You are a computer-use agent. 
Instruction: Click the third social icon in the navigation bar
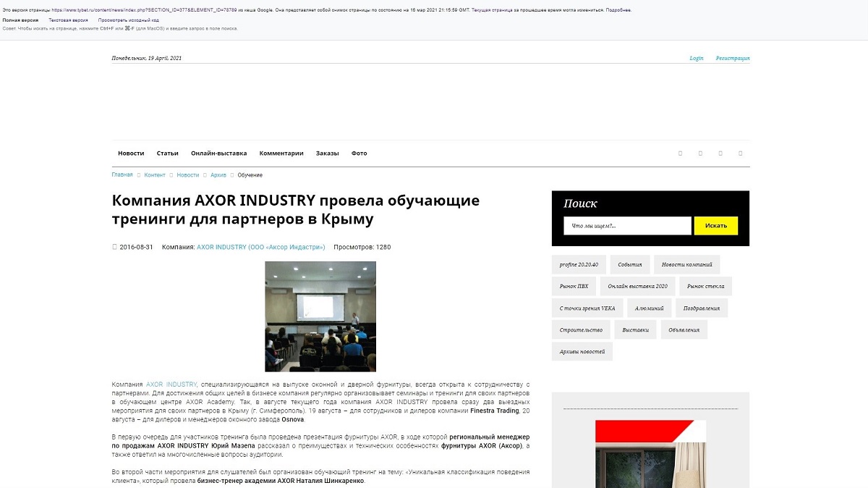[x=720, y=153]
